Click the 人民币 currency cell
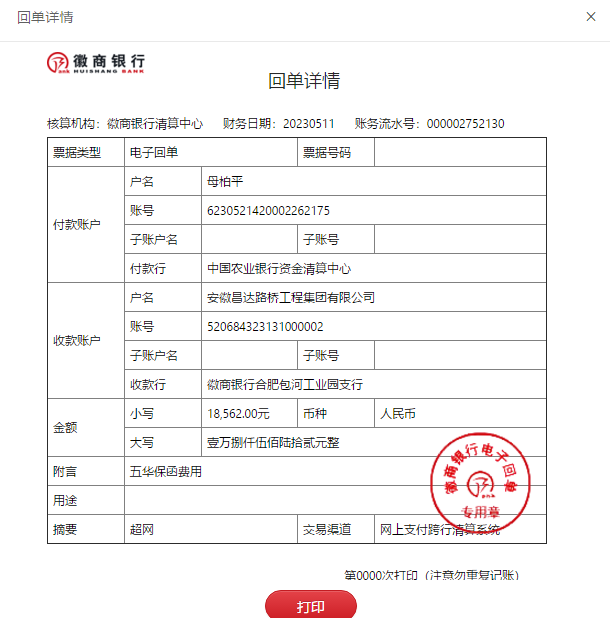 398,413
